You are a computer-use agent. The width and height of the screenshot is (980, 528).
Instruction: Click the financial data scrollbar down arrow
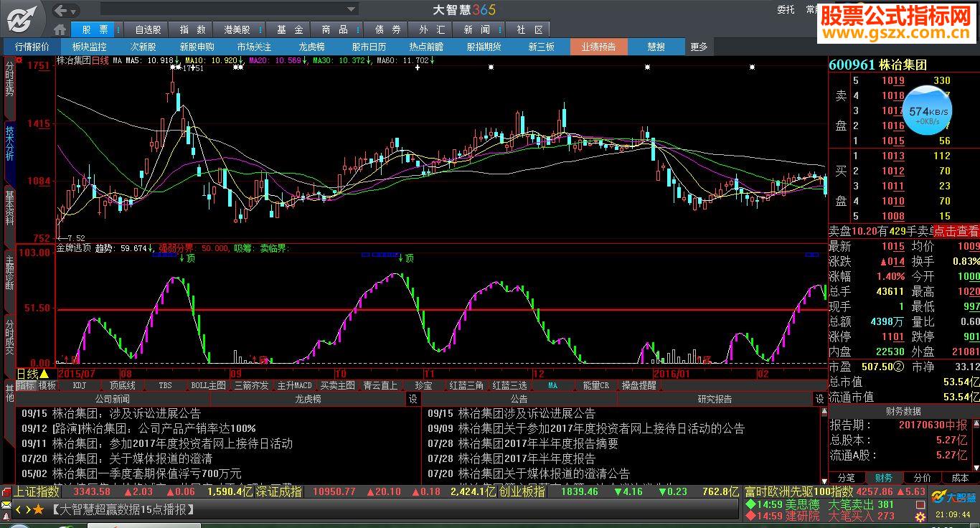pos(975,466)
